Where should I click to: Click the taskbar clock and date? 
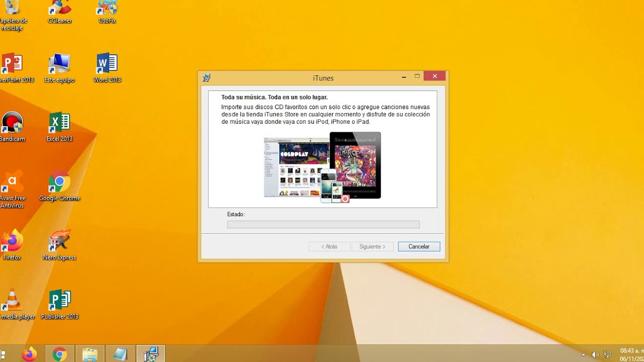(631, 354)
